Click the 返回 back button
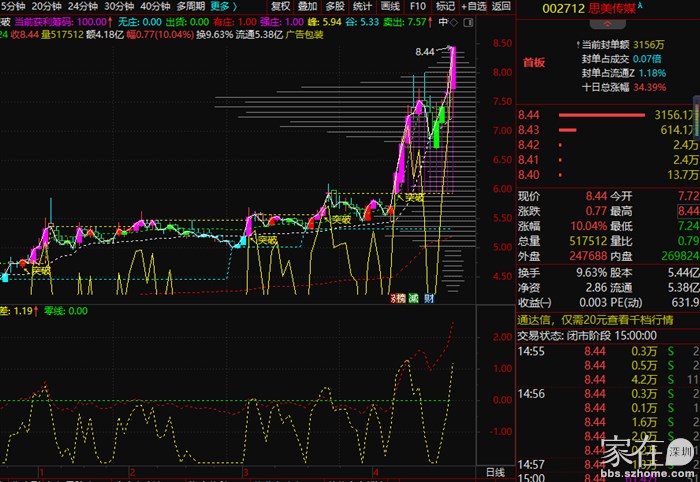This screenshot has height=482, width=700. tap(501, 6)
